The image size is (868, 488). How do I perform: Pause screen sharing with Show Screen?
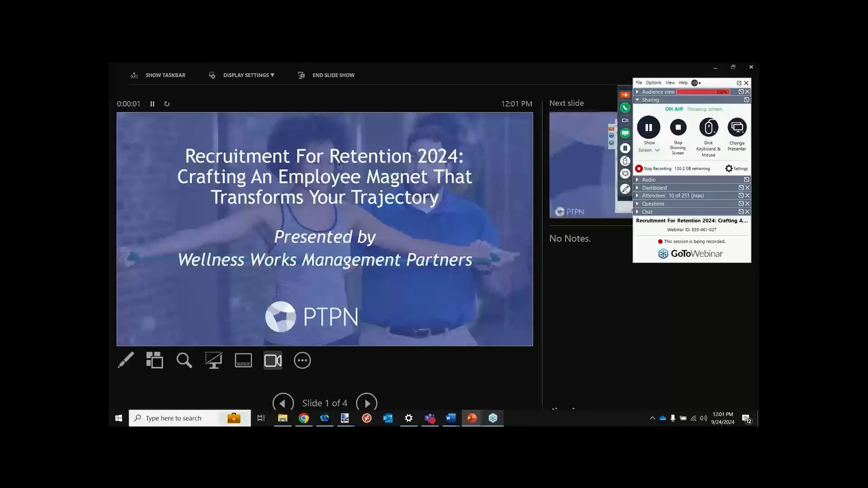click(648, 128)
